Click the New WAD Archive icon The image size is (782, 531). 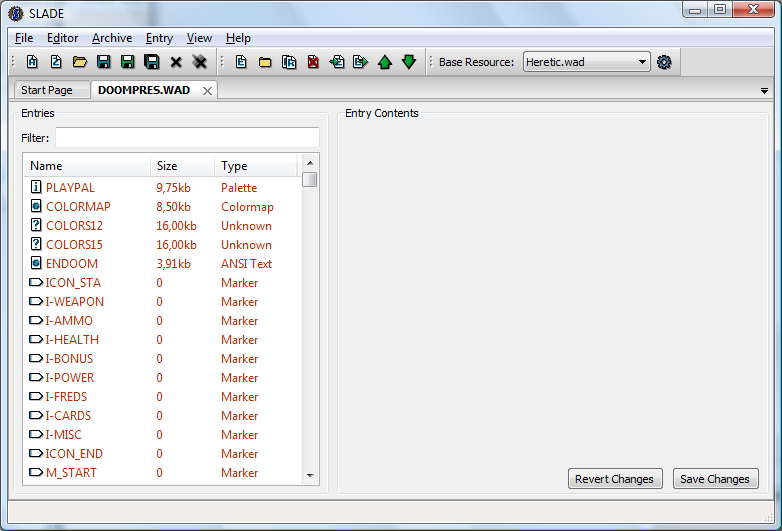tap(32, 62)
